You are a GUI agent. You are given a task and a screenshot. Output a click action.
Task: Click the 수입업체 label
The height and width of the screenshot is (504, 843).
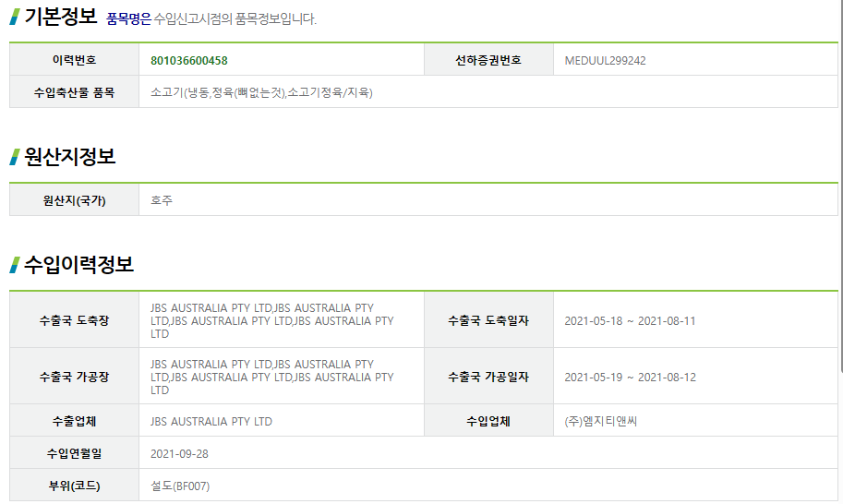[x=488, y=421]
